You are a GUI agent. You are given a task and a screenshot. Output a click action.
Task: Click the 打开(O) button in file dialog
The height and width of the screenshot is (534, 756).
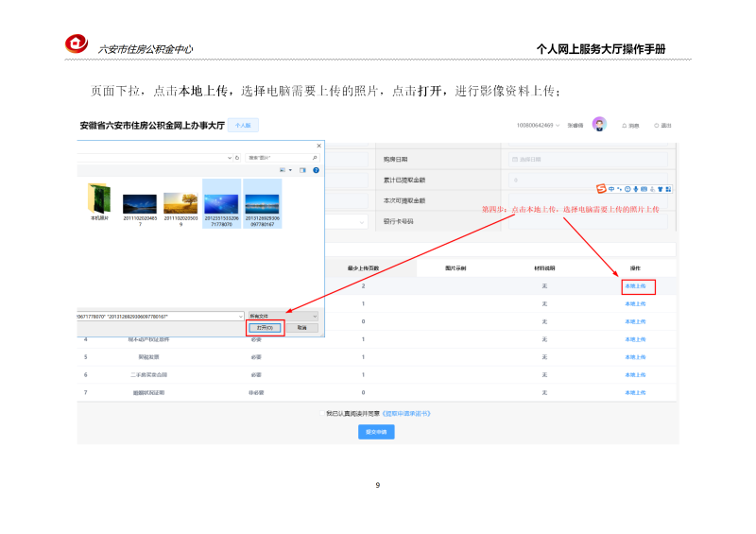click(x=265, y=328)
